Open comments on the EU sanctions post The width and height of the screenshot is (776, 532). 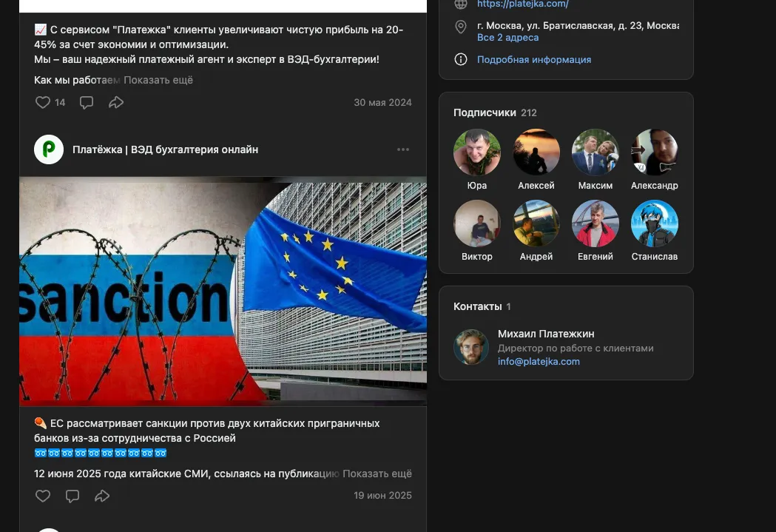click(x=72, y=496)
